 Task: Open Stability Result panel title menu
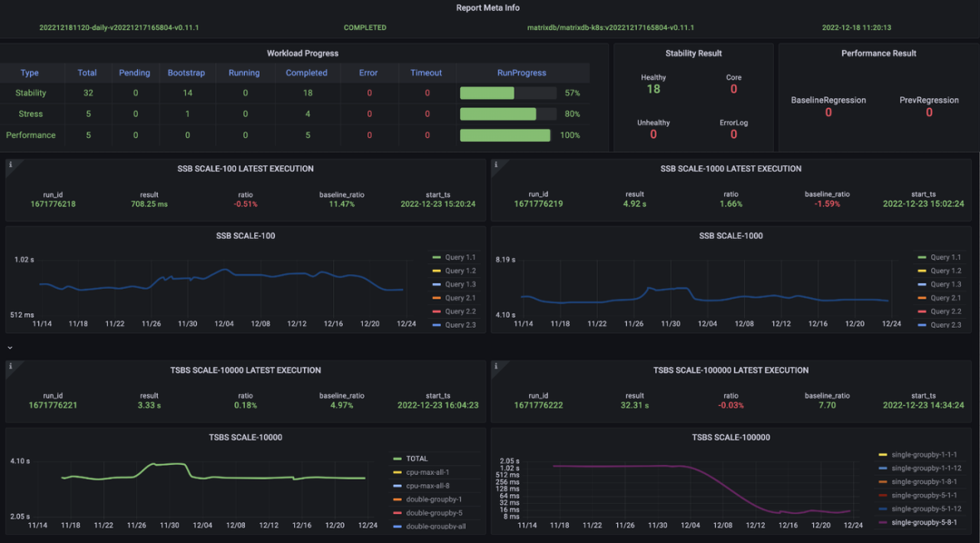coord(693,54)
